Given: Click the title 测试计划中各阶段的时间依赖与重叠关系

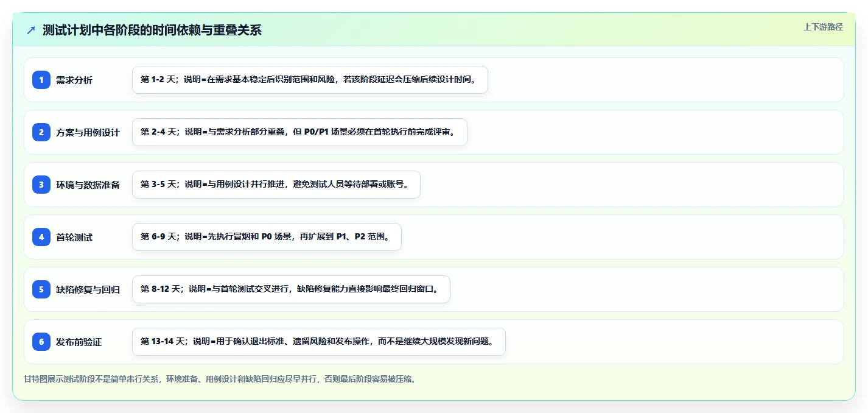Looking at the screenshot, I should click(152, 30).
